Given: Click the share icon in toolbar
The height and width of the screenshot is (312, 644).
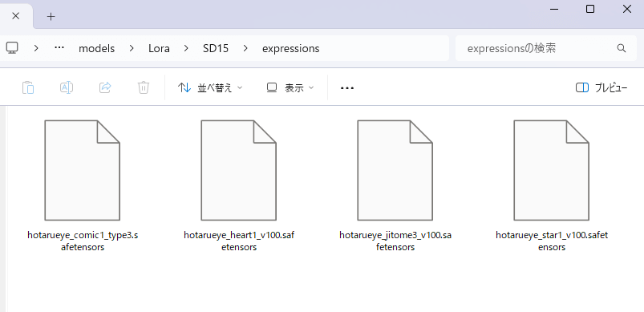Looking at the screenshot, I should 106,87.
